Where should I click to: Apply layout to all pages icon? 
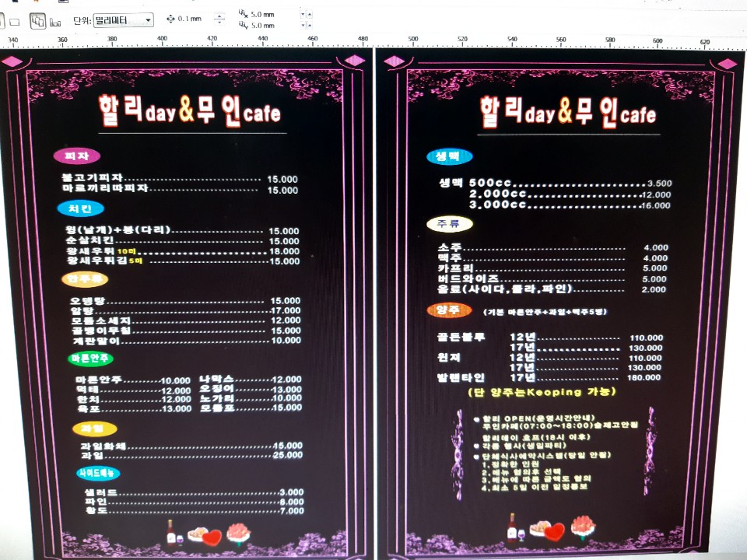tap(37, 20)
